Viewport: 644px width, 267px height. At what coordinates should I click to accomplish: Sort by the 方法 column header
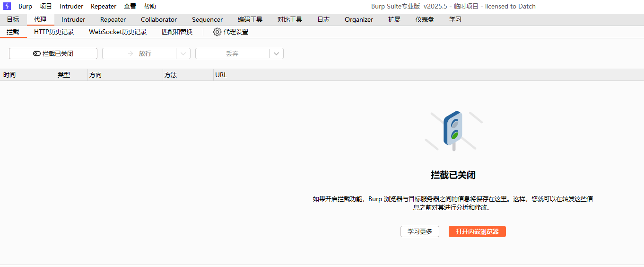(188, 75)
